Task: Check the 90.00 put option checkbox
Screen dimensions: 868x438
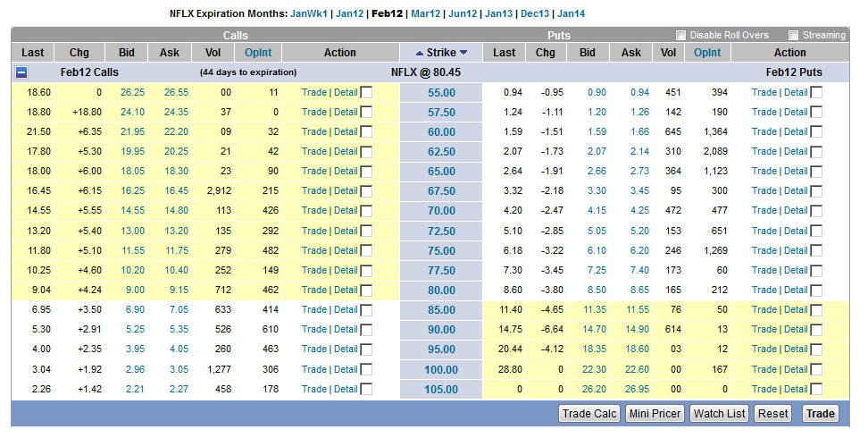Action: [x=816, y=329]
